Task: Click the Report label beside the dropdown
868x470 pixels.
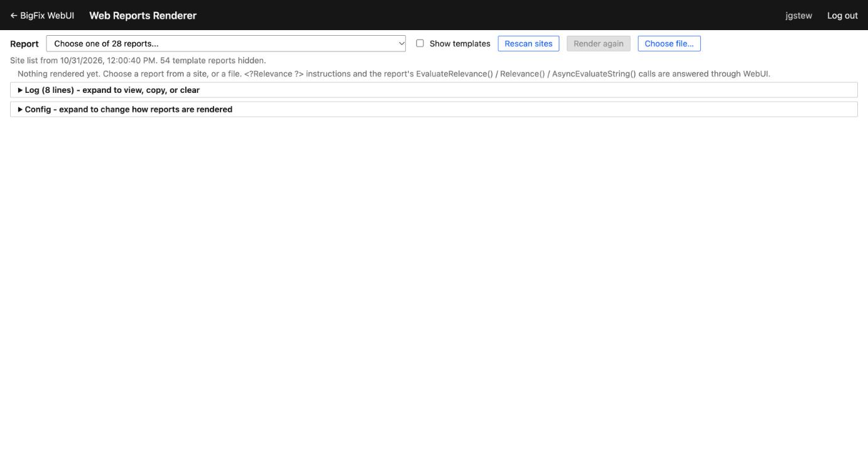Action: (x=24, y=44)
